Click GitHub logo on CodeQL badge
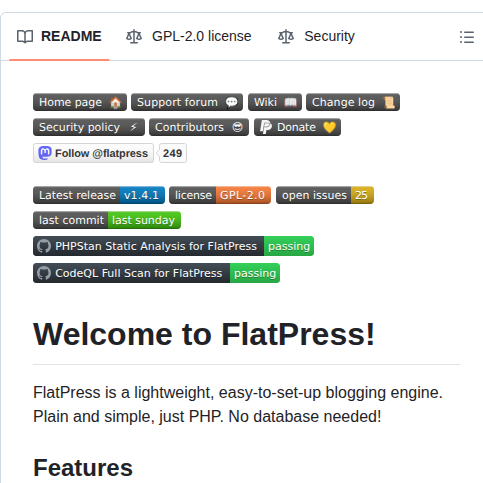Screen dimensions: 483x483 point(44,273)
